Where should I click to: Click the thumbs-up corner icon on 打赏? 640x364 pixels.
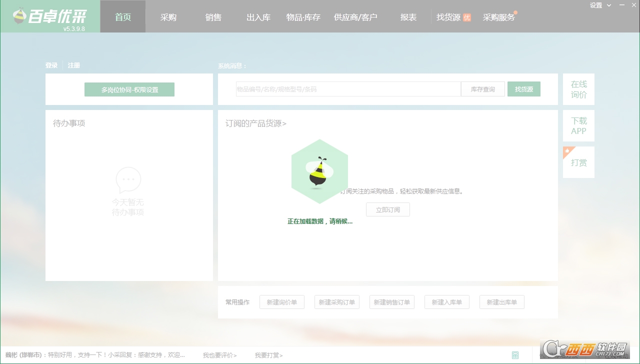point(567,150)
